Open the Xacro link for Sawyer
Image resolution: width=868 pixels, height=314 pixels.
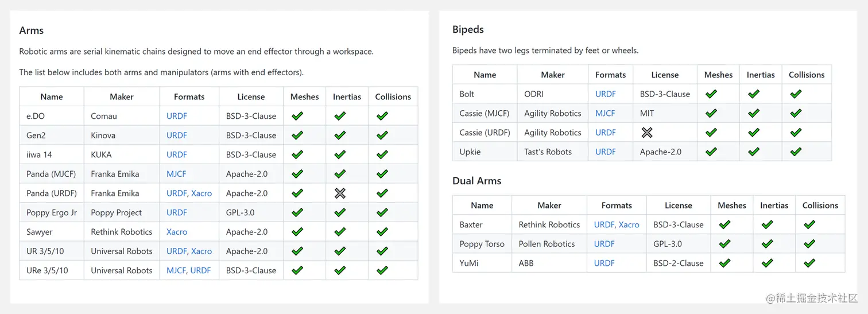177,232
